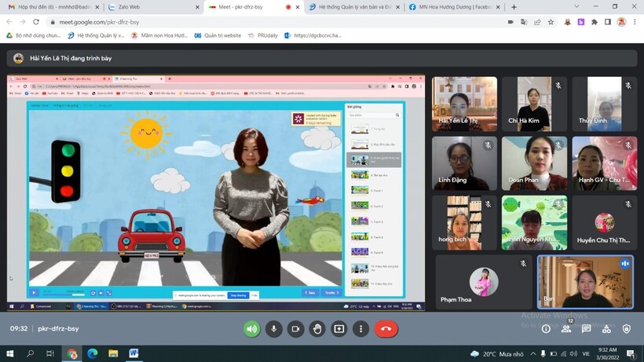
Task: Open the host controls shield icon
Action: 627,329
